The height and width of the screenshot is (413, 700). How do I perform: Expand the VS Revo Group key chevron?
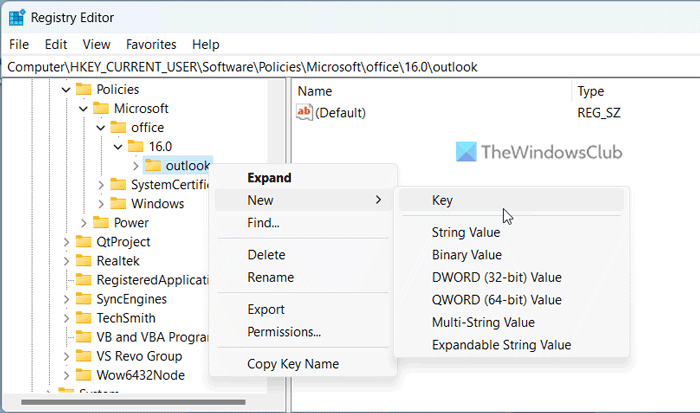coord(66,356)
